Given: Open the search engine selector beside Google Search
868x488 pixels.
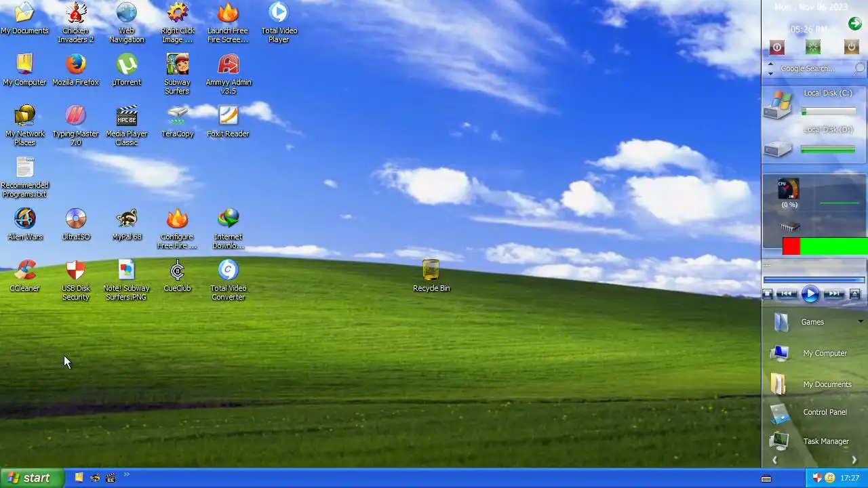Looking at the screenshot, I should click(770, 68).
